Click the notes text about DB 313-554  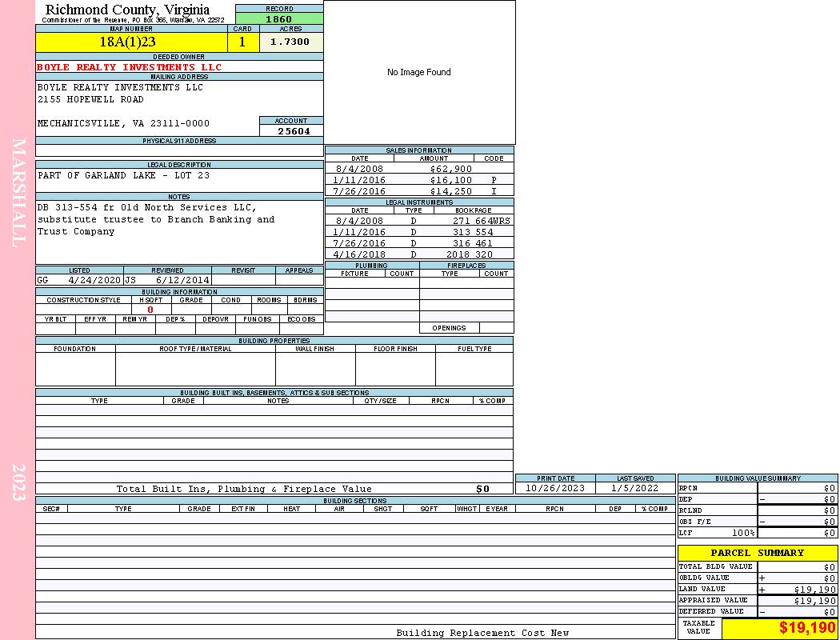[x=156, y=219]
